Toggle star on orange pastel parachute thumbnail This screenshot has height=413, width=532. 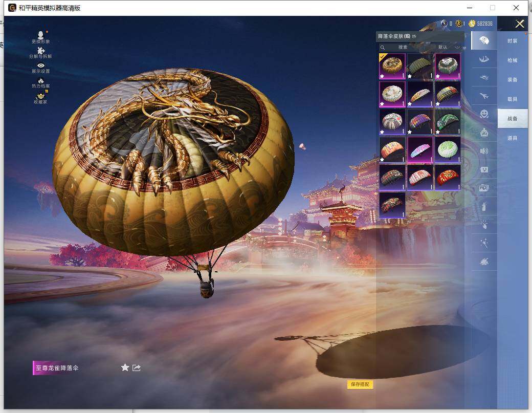[382, 160]
